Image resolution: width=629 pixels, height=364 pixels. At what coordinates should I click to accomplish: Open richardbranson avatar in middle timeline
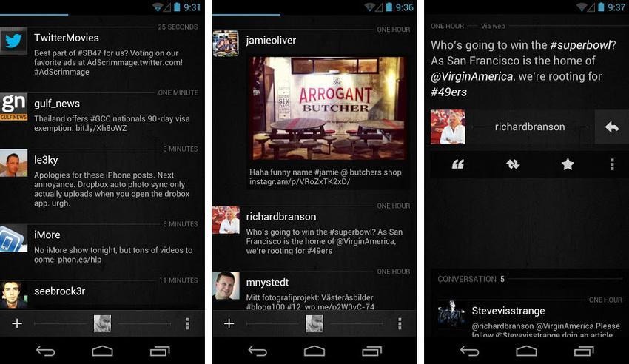(226, 220)
